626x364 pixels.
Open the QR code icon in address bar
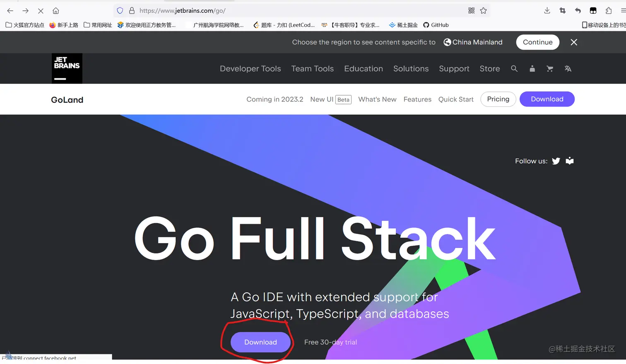[x=471, y=11]
